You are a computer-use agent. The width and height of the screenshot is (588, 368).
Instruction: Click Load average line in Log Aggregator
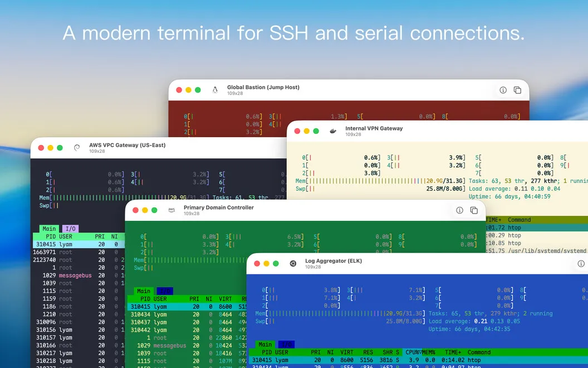[x=474, y=321]
